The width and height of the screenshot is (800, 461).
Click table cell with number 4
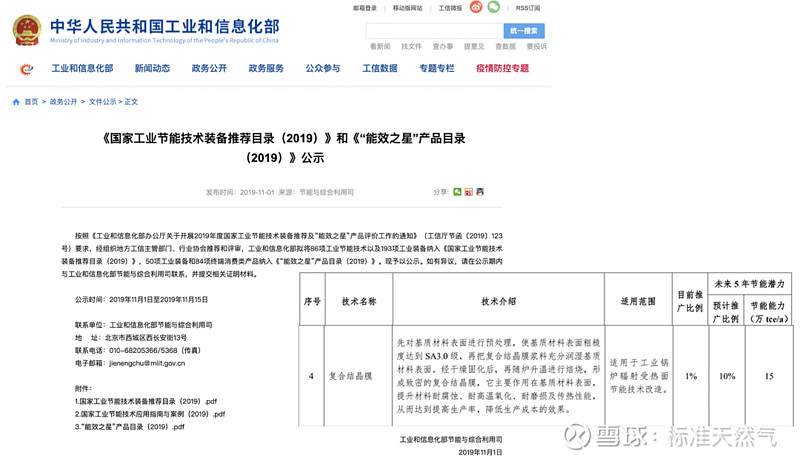pos(311,376)
